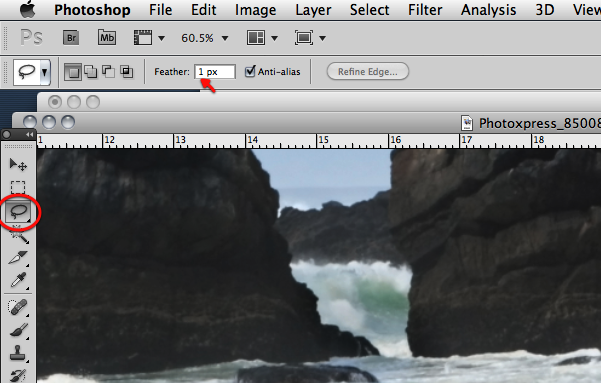
Task: Select the History Brush tool
Action: (x=18, y=376)
